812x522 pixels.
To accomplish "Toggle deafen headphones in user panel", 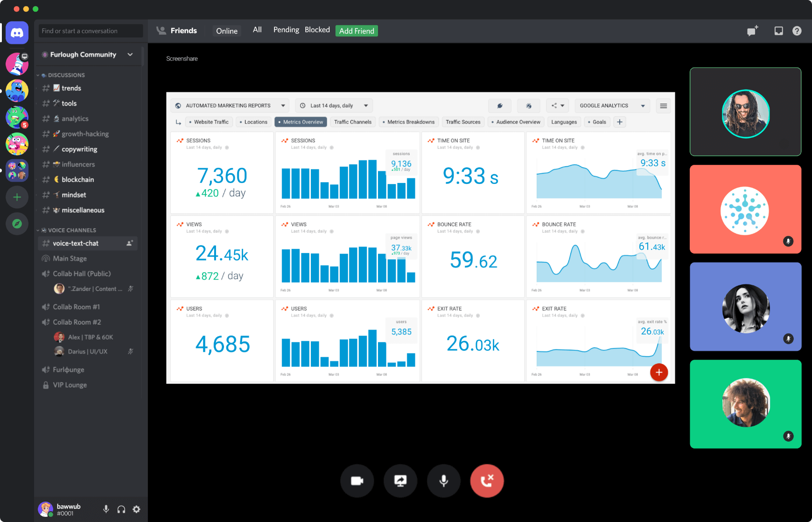I will click(121, 509).
